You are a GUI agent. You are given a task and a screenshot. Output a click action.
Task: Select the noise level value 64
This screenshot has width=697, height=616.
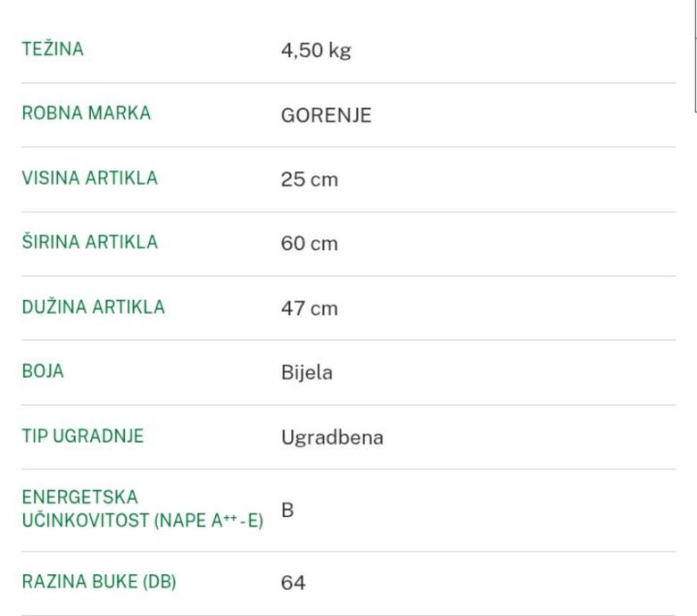(x=293, y=583)
